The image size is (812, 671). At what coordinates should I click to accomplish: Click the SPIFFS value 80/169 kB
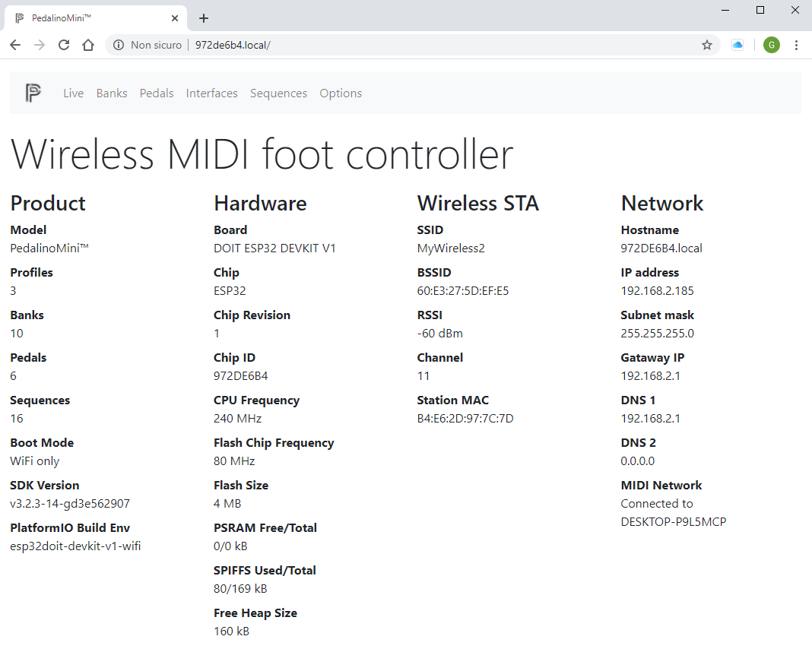[240, 589]
